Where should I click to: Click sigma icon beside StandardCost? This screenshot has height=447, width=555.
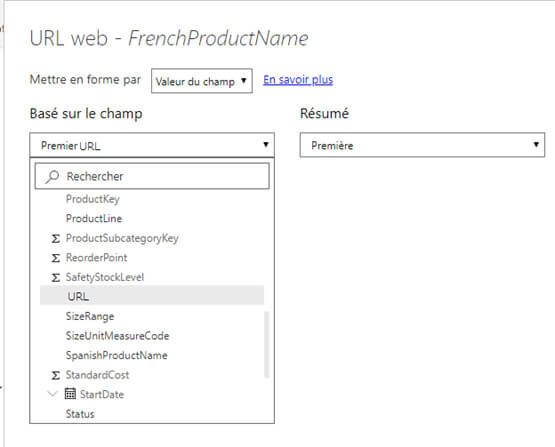tap(56, 375)
